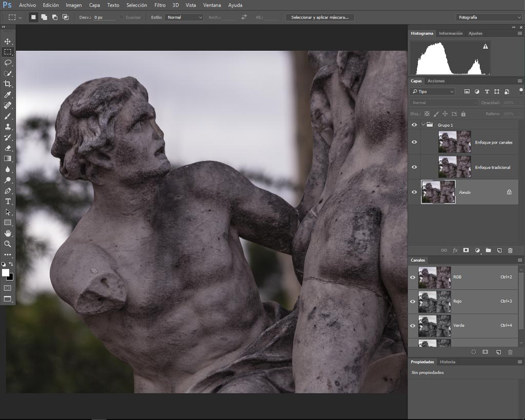The height and width of the screenshot is (420, 525).
Task: Open the Tipo layer filter dropdown
Action: (x=433, y=91)
